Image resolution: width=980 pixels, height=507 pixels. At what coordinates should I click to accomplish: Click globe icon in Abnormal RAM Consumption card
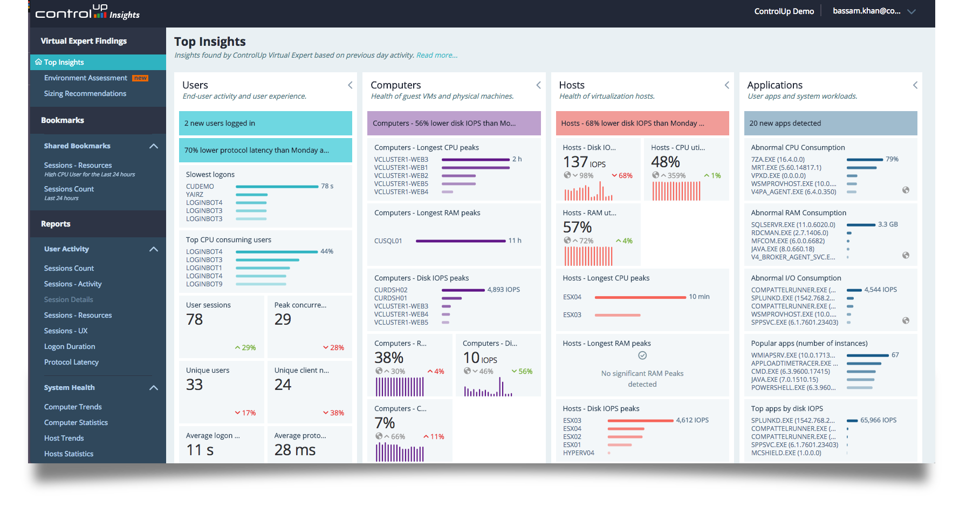point(906,255)
